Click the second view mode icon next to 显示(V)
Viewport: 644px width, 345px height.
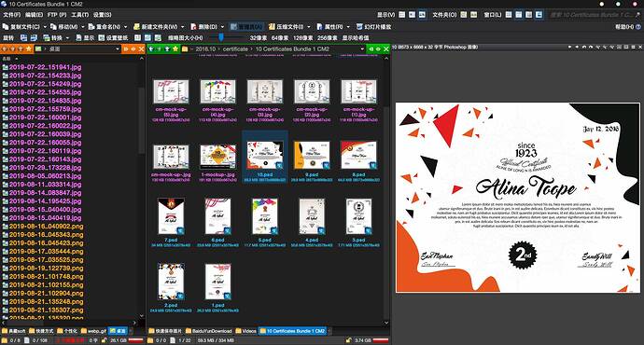pos(412,15)
